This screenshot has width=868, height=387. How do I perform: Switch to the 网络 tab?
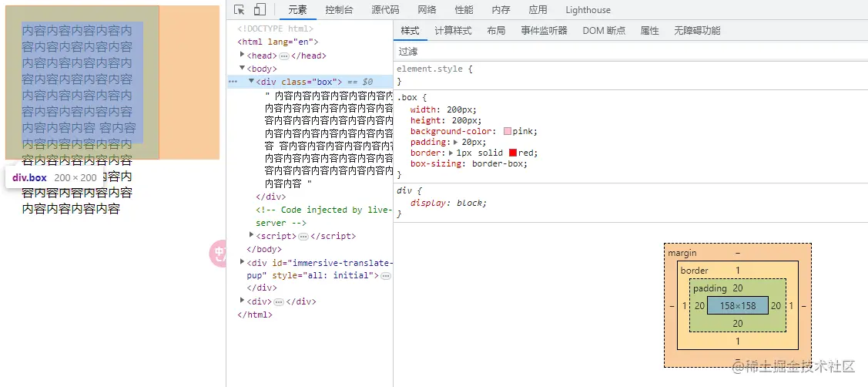[427, 10]
